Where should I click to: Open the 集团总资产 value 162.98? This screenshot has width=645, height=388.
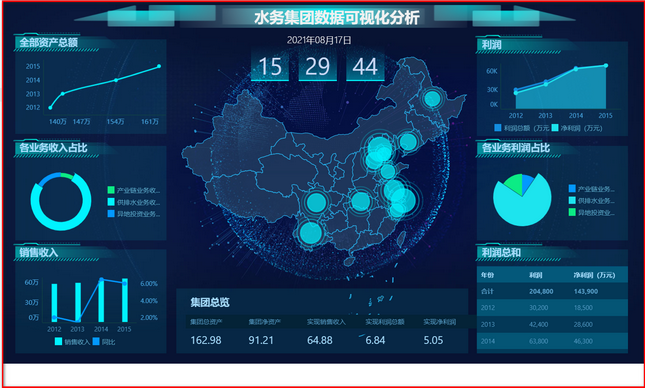pyautogui.click(x=206, y=340)
